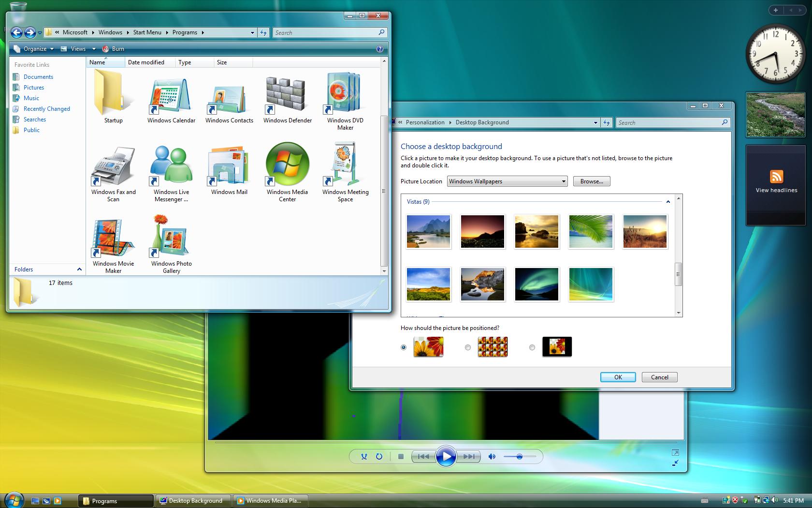Viewport: 812px width, 508px height.
Task: Click the Help icon in Explorer toolbar
Action: point(380,49)
